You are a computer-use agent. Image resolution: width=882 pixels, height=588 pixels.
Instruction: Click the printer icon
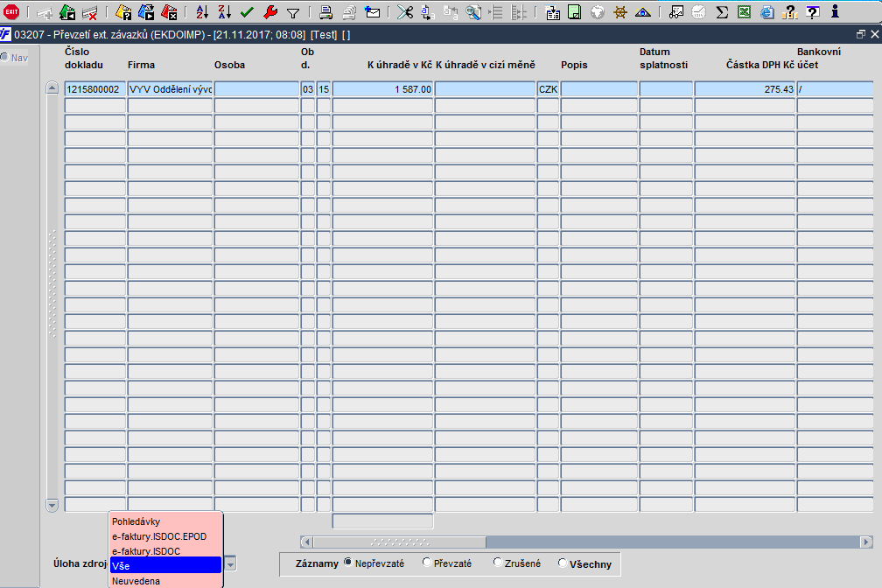(x=325, y=12)
